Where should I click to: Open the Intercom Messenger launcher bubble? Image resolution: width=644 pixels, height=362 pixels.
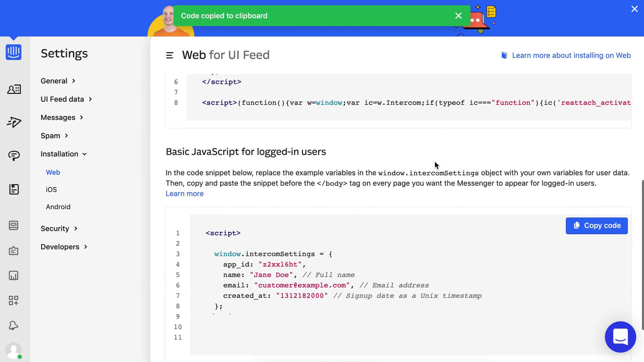coord(620,337)
